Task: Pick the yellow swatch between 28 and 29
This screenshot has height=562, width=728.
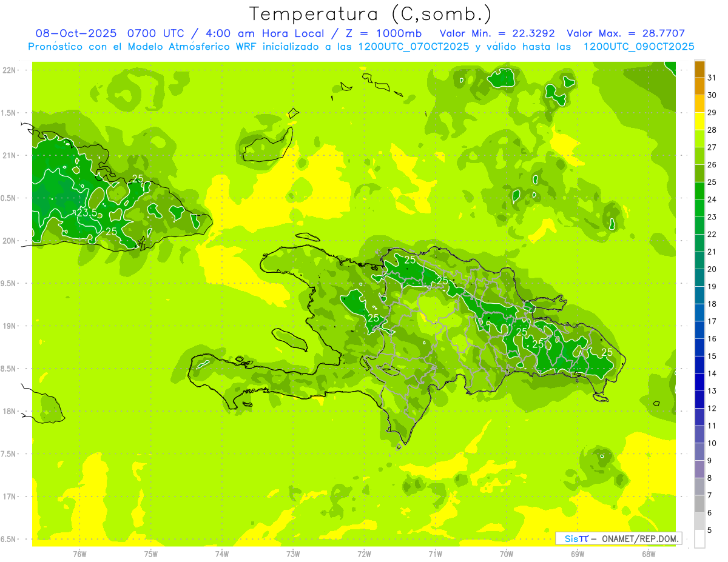Action: coord(699,121)
